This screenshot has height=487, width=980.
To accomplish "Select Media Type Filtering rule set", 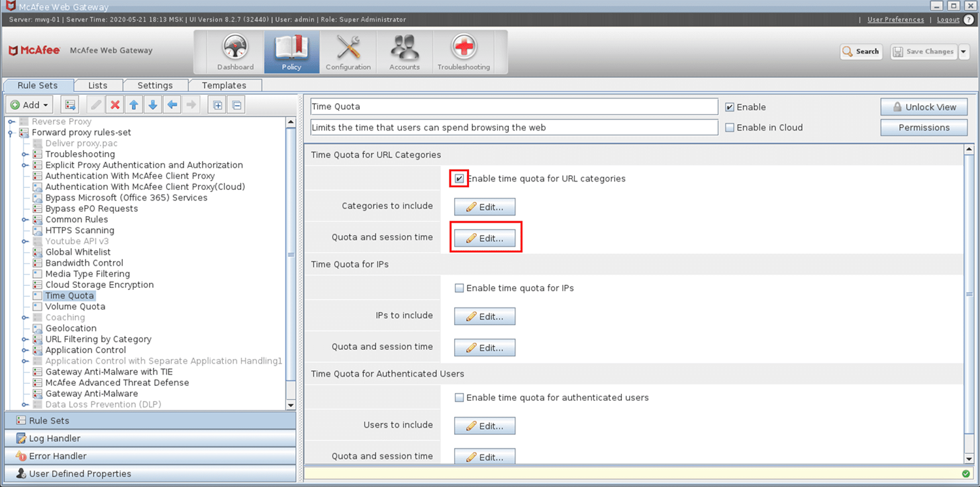I will pos(88,274).
